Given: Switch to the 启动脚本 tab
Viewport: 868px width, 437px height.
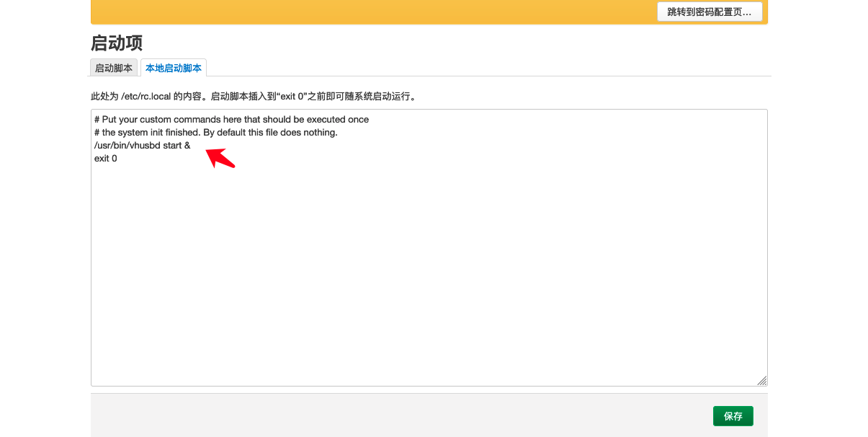Looking at the screenshot, I should pyautogui.click(x=114, y=68).
